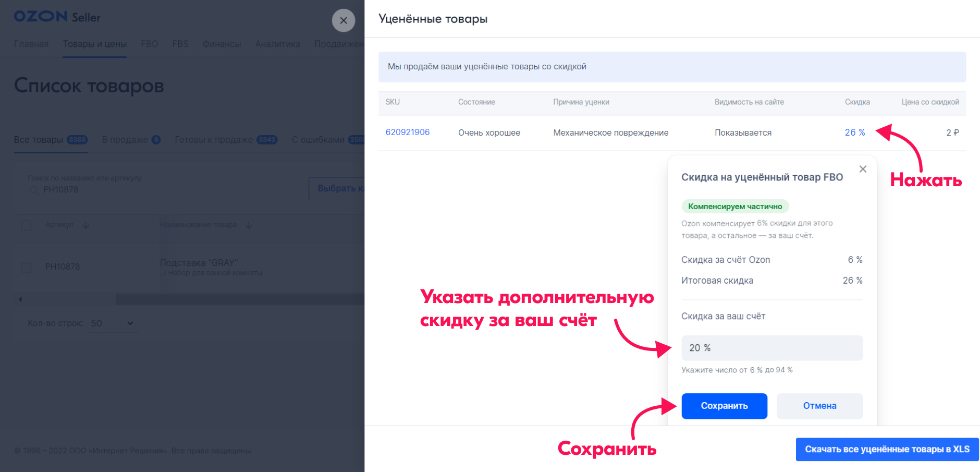This screenshot has height=472, width=980.
Task: Open Товары и цены menu item
Action: pos(95,44)
